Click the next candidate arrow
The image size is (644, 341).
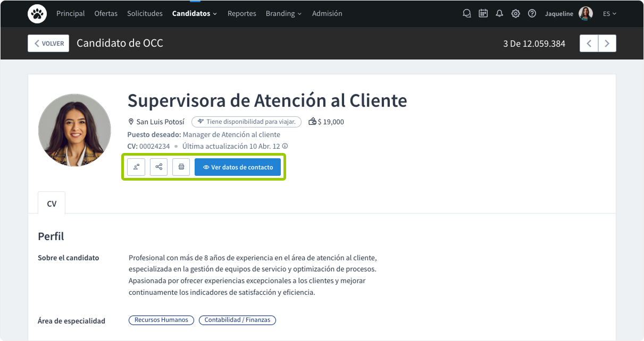[607, 43]
